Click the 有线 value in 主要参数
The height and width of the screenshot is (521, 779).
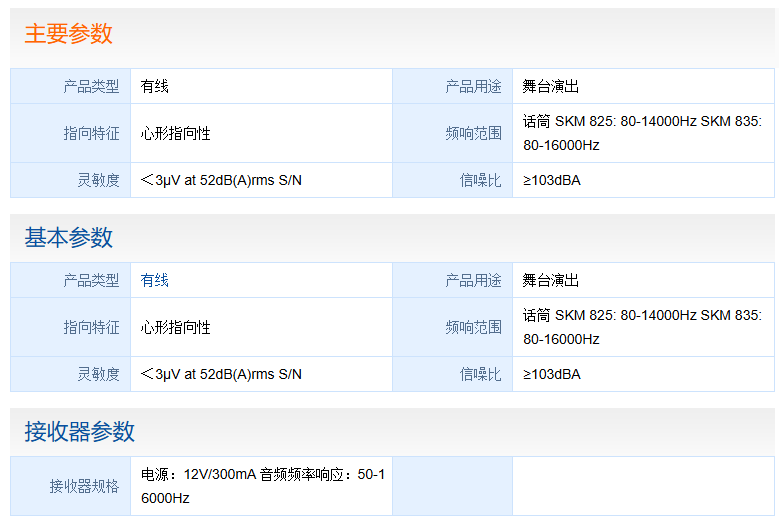click(155, 87)
